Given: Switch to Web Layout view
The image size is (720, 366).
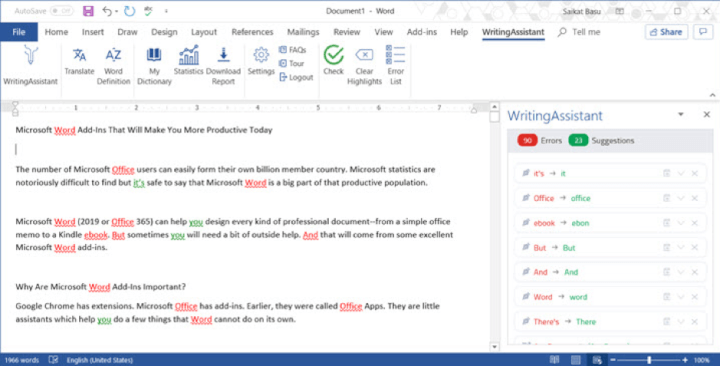Looking at the screenshot, I should pyautogui.click(x=597, y=360).
